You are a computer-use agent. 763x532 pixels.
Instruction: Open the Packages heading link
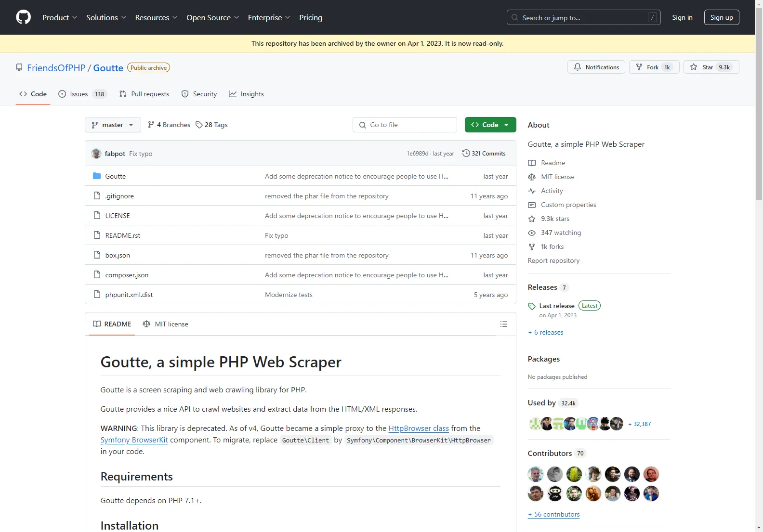543,359
